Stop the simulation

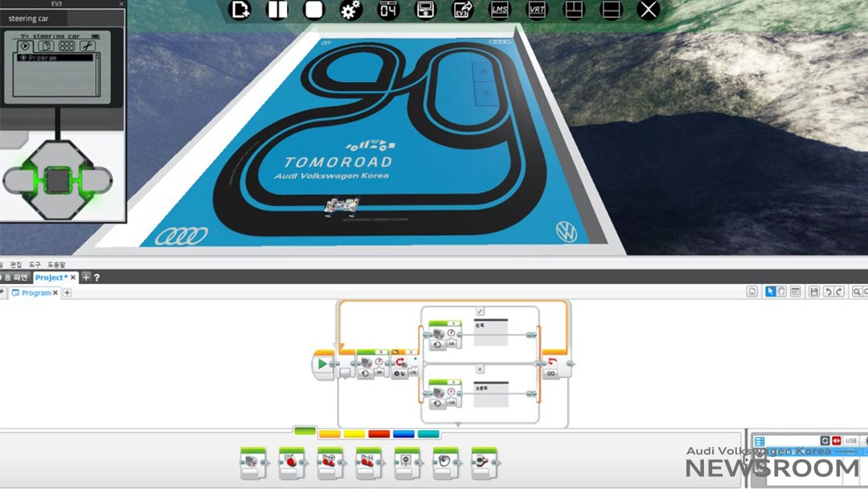[314, 10]
